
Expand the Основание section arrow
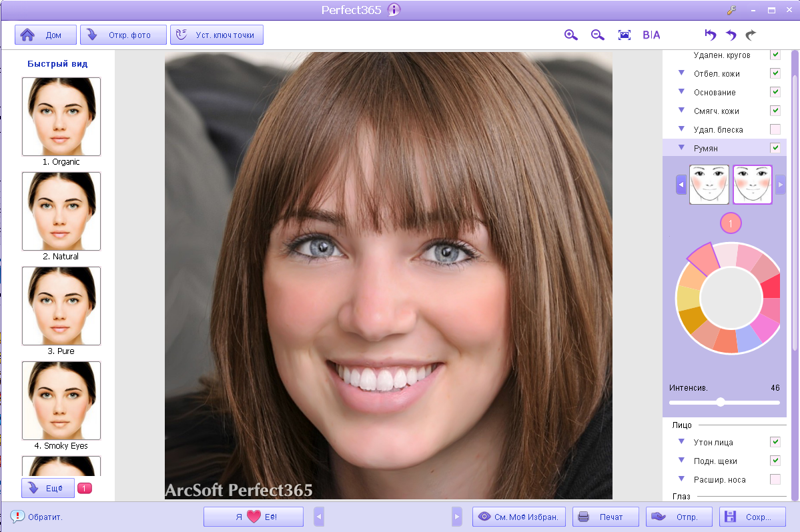coord(681,92)
